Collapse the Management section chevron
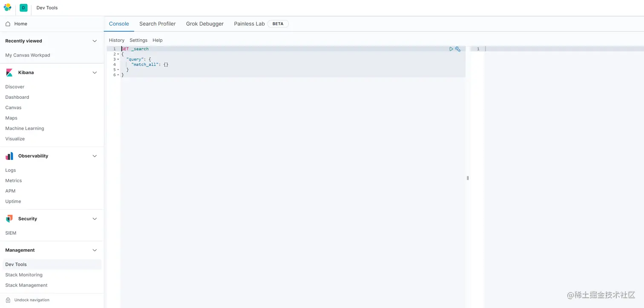 [95, 250]
